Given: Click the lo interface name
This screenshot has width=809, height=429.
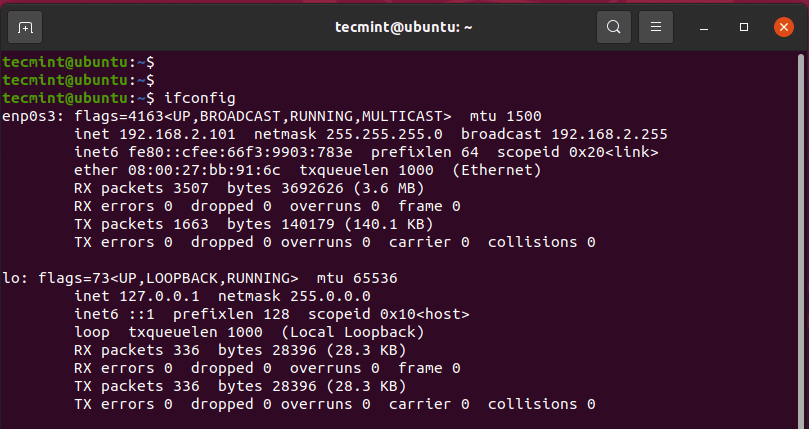Looking at the screenshot, I should [x=10, y=278].
